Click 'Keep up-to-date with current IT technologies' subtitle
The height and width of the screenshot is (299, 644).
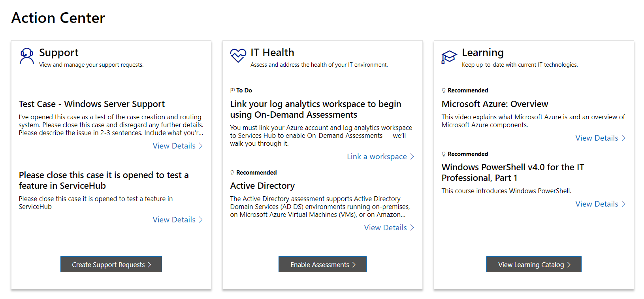pos(520,65)
